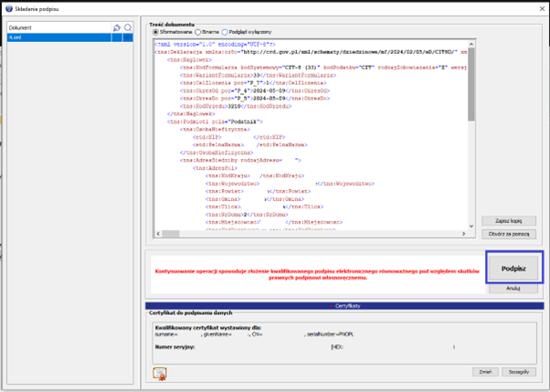Click the signature icon in Dokument header
Image resolution: width=550 pixels, height=392 pixels.
point(118,29)
